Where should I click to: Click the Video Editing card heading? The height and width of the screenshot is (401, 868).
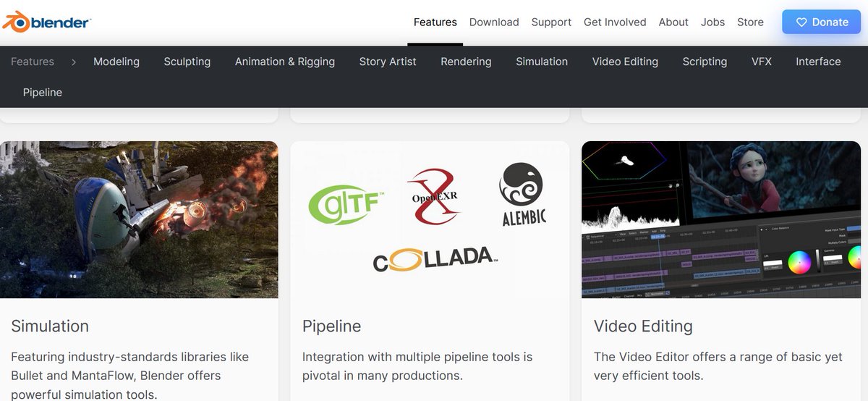[x=643, y=326]
